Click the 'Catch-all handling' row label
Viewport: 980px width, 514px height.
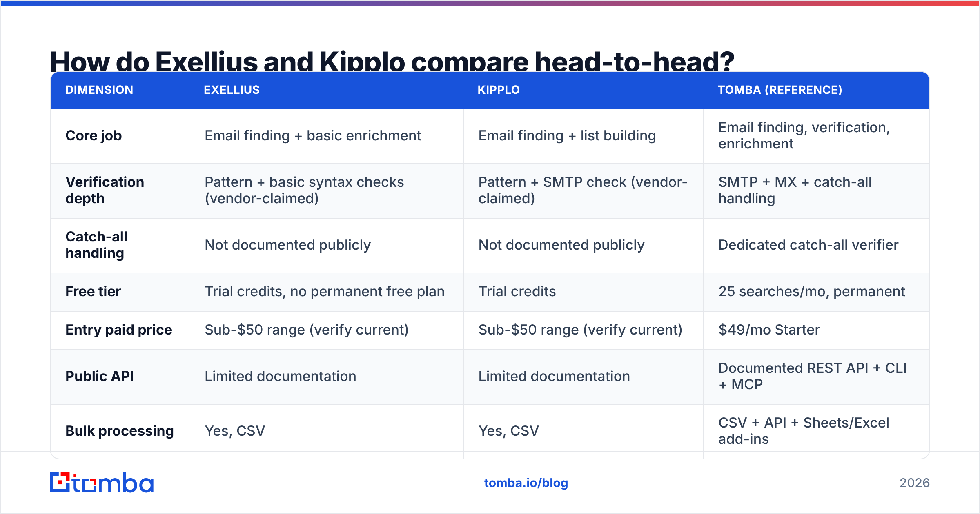(x=96, y=245)
